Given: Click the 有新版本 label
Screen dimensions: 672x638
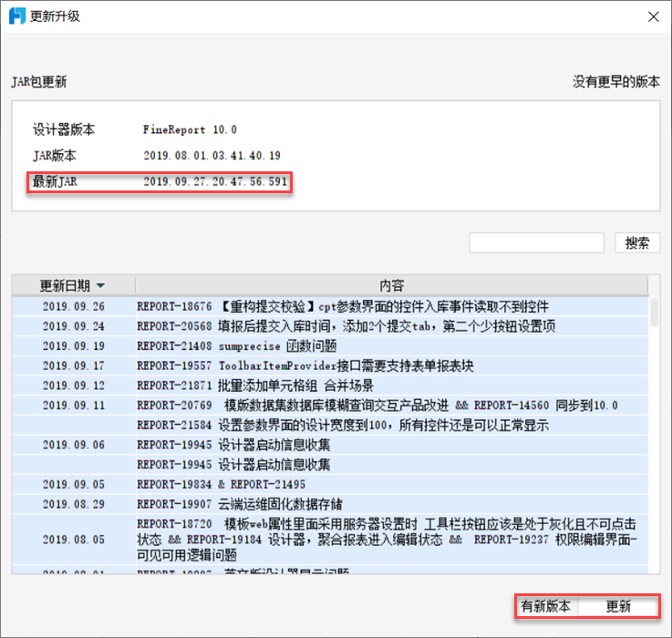Looking at the screenshot, I should click(x=545, y=606).
